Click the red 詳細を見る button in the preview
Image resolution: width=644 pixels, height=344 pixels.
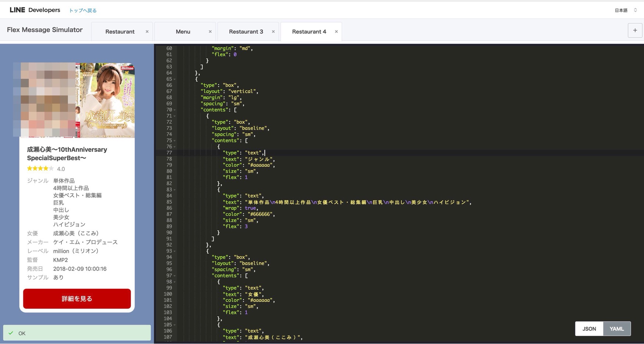[77, 298]
